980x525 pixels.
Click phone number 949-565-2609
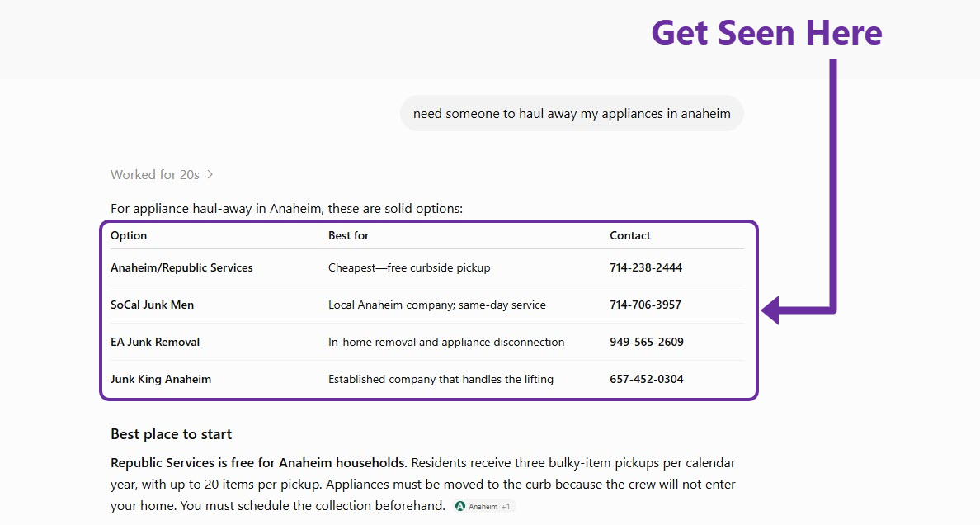646,342
